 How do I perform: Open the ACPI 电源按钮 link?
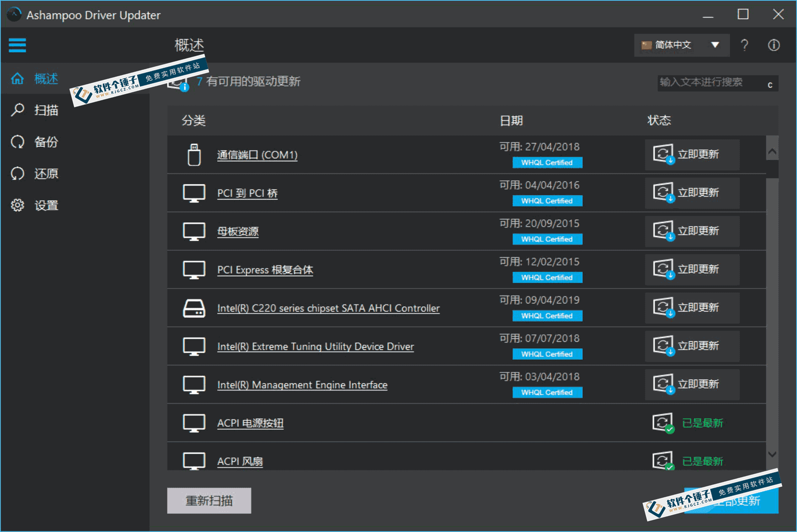(x=250, y=424)
